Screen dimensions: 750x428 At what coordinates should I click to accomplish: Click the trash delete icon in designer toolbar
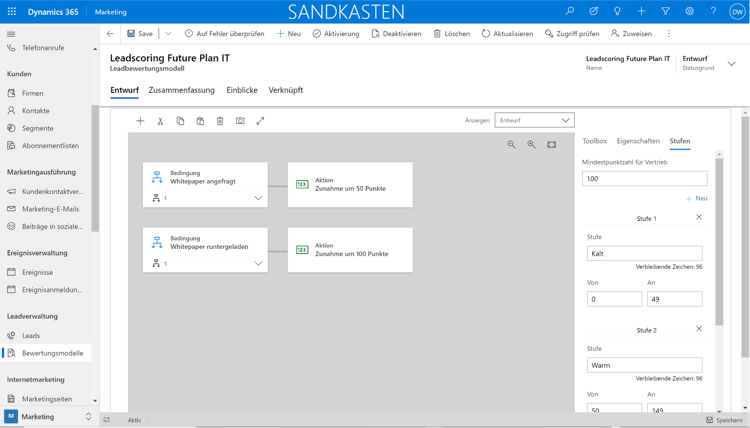220,121
